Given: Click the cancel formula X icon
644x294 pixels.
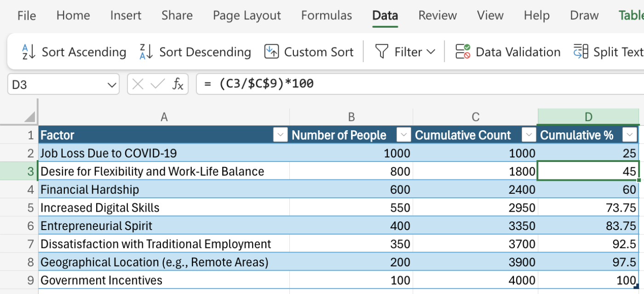Looking at the screenshot, I should coord(138,84).
